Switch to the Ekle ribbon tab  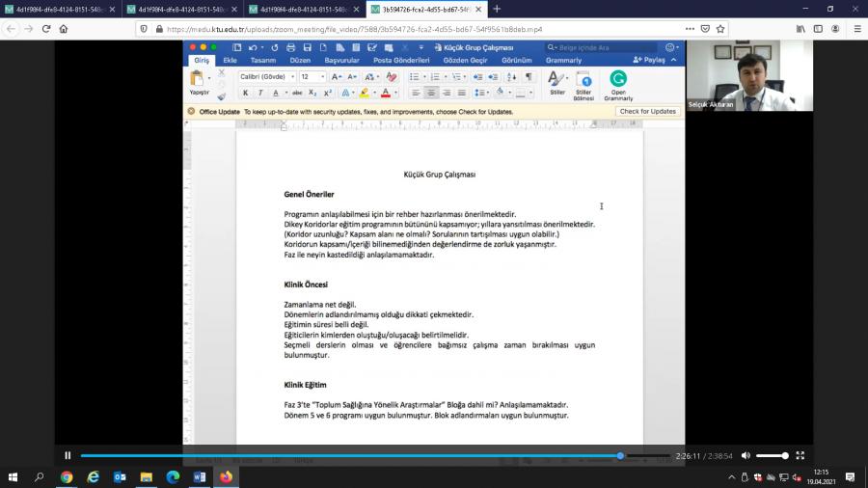pos(230,60)
